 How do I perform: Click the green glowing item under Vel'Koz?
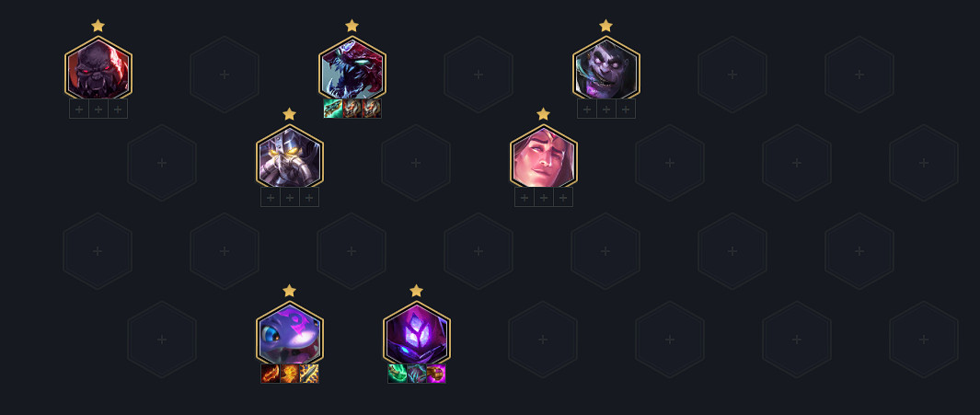[398, 374]
